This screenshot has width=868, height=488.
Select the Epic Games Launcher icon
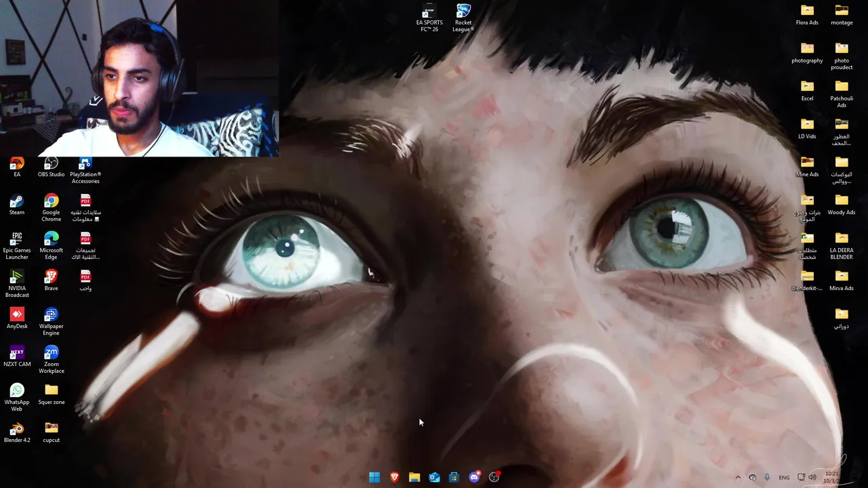pyautogui.click(x=17, y=246)
